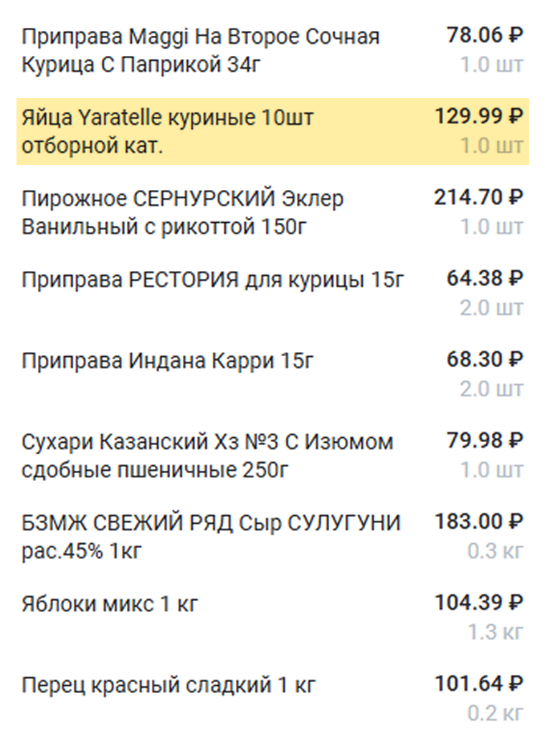Image resolution: width=545 pixels, height=756 pixels.
Task: Click the 0.3 кг cheese quantity
Action: click(x=496, y=550)
